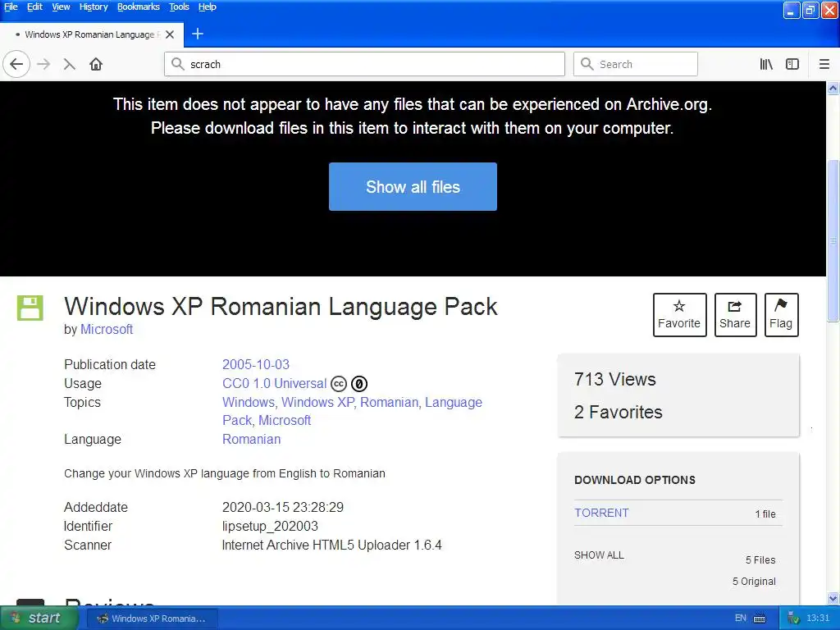Click the scrollbar down arrow

pos(833,598)
